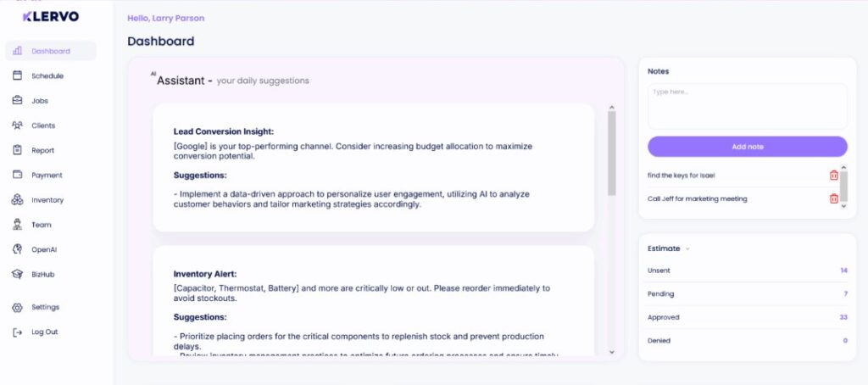This screenshot has height=385, width=868.
Task: Open the Schedule calendar icon
Action: (x=18, y=75)
